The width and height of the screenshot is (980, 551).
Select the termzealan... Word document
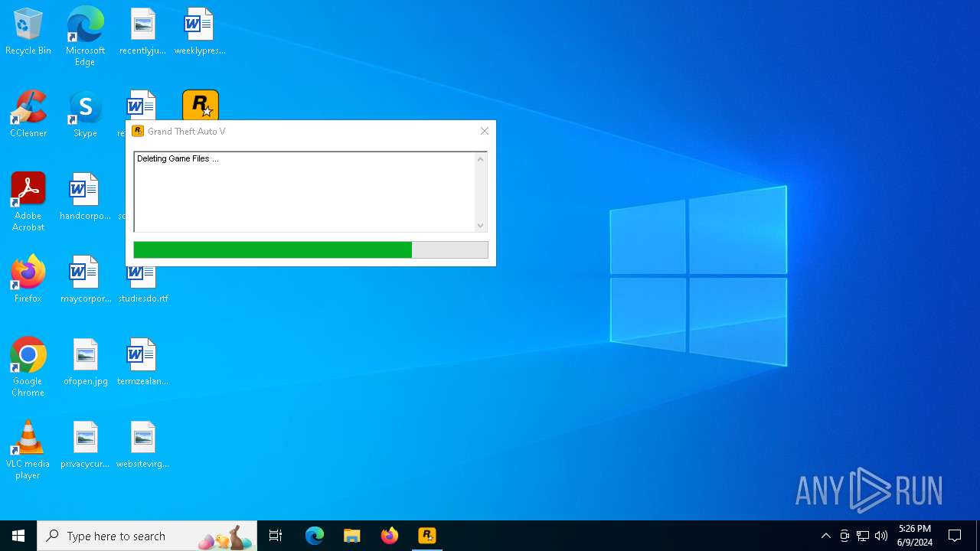(142, 363)
